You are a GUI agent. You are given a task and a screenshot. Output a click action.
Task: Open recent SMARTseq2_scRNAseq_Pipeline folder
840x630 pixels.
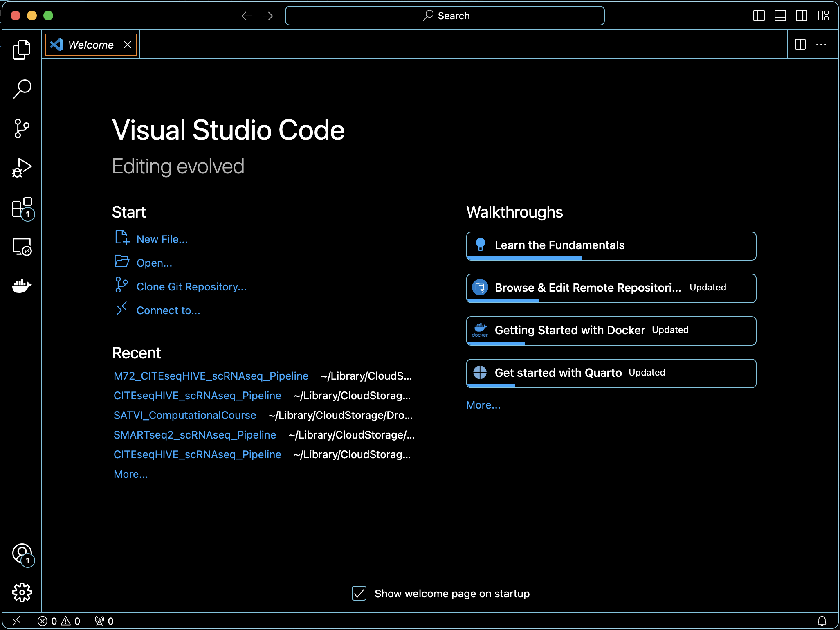coord(195,435)
